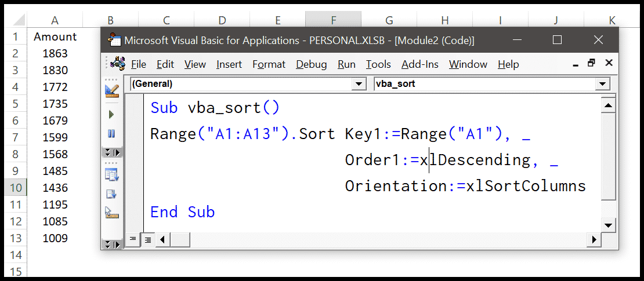Image resolution: width=644 pixels, height=281 pixels.
Task: Open the Insert menu
Action: tap(229, 64)
